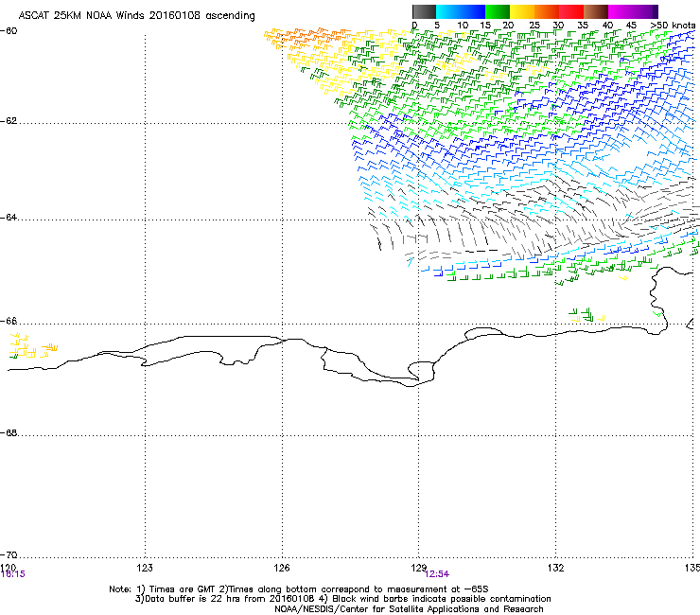
Task: Click the '30' label under the color bar
Action: click(x=558, y=26)
